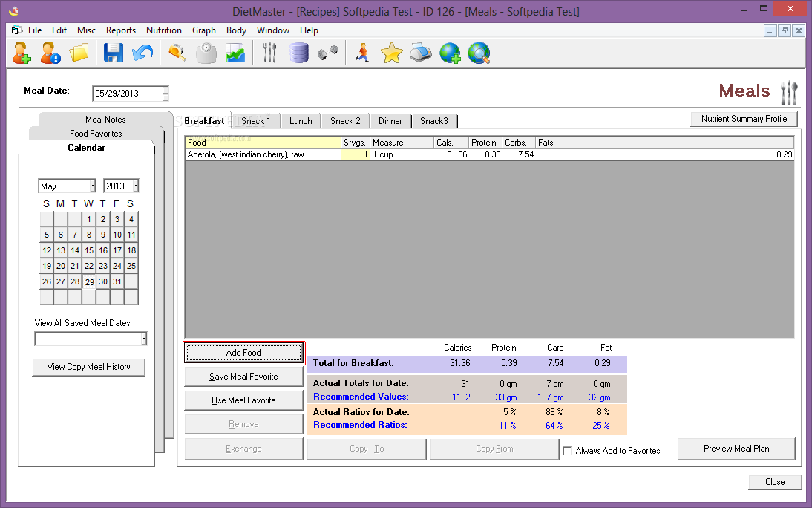Select day 1 in the calendar
This screenshot has height=508, width=812.
pos(89,219)
